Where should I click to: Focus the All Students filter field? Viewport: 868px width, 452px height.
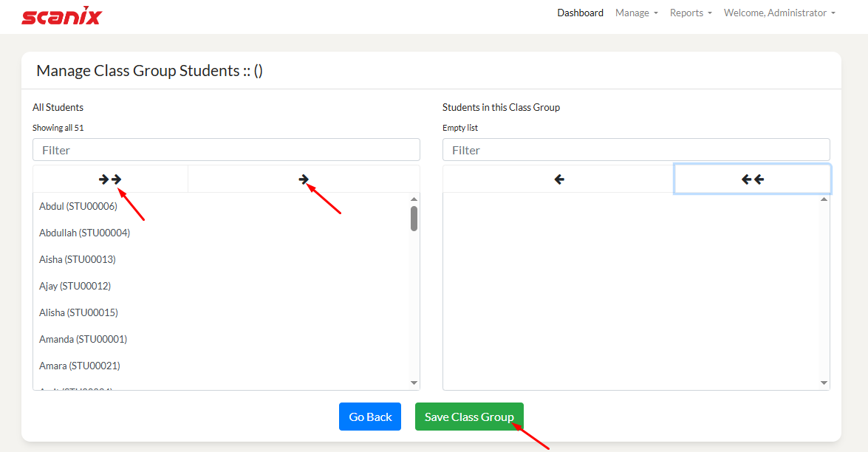click(x=226, y=150)
